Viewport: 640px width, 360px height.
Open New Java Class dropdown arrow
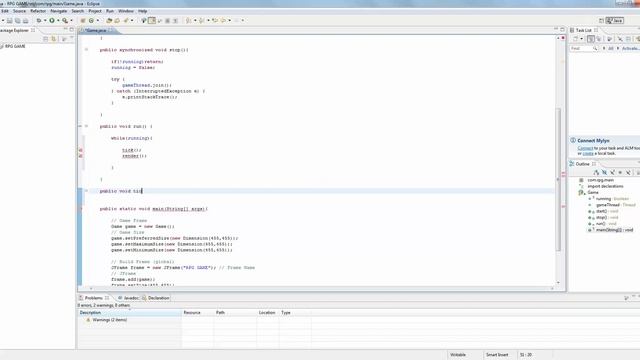pos(98,20)
